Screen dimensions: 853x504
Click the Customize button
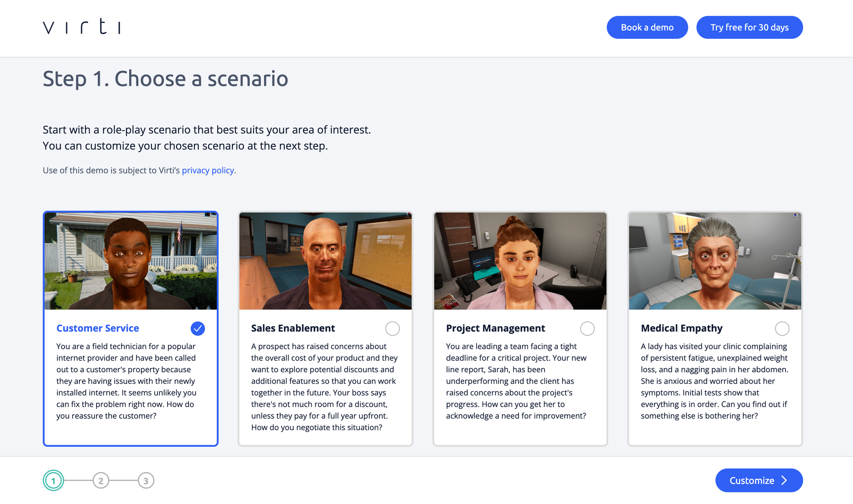753,481
